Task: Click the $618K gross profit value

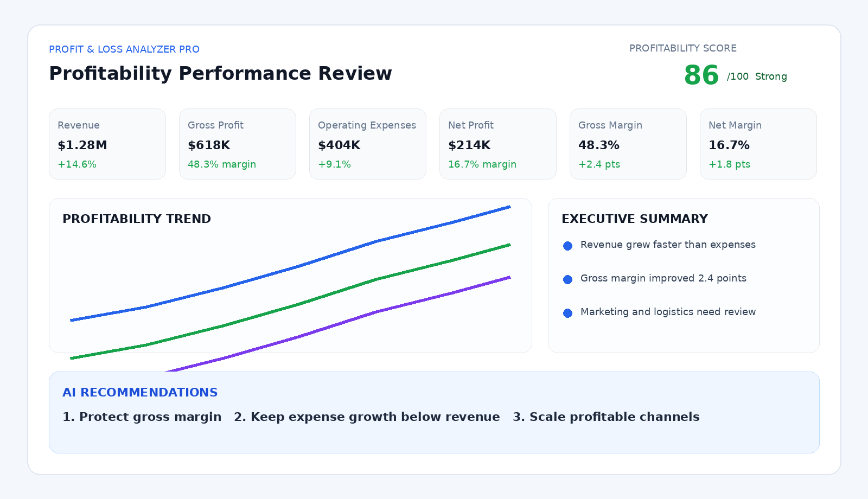Action: pyautogui.click(x=209, y=145)
